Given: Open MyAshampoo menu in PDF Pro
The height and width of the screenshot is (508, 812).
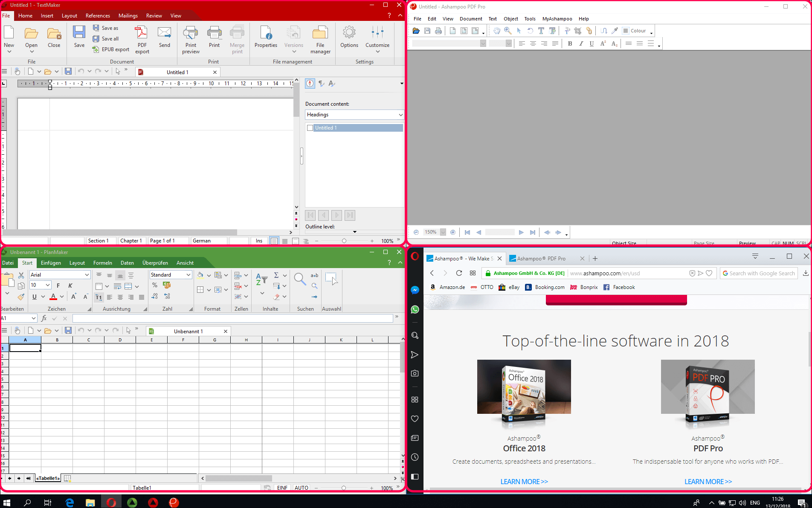Looking at the screenshot, I should pyautogui.click(x=557, y=19).
